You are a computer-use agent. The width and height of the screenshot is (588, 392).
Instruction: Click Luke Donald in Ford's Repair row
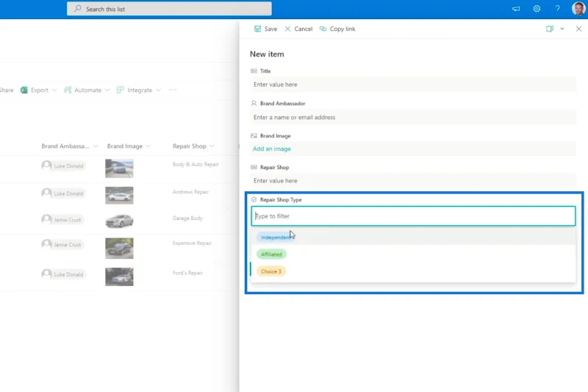point(63,274)
